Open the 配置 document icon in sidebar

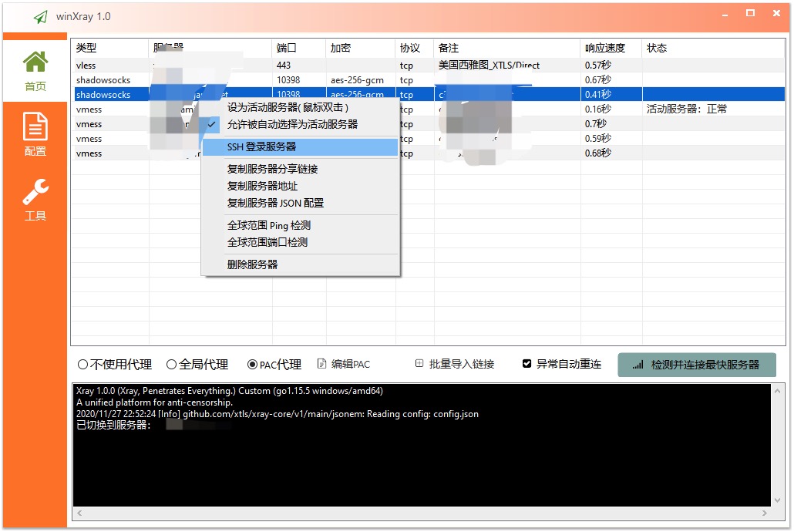35,126
